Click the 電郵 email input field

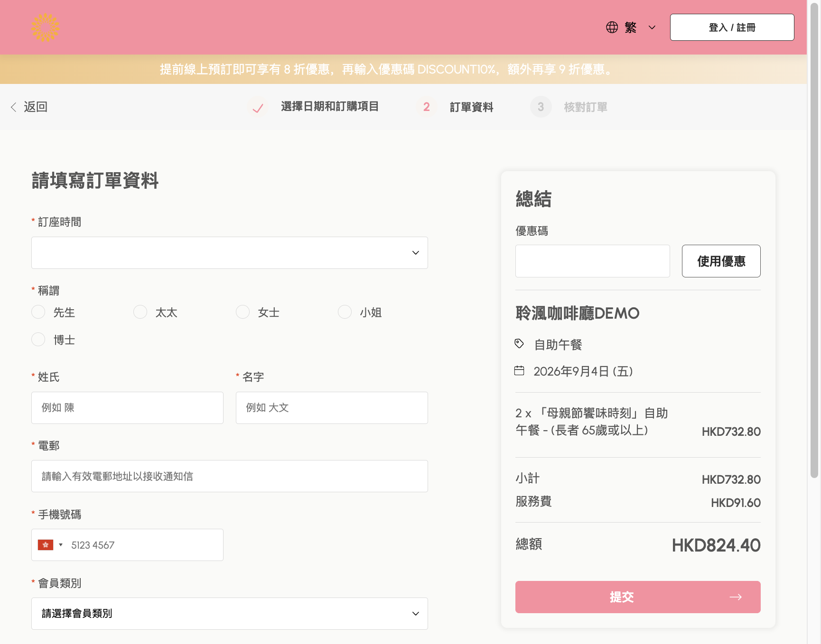230,476
